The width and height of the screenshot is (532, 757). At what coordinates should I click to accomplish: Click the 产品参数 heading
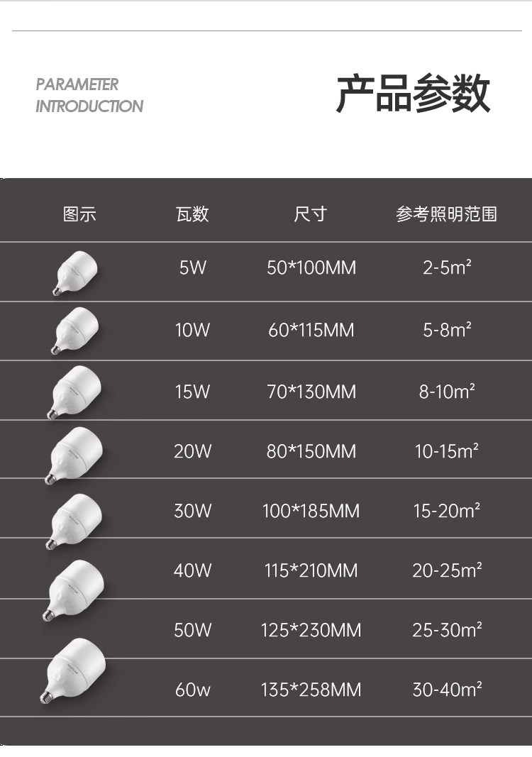(x=413, y=94)
